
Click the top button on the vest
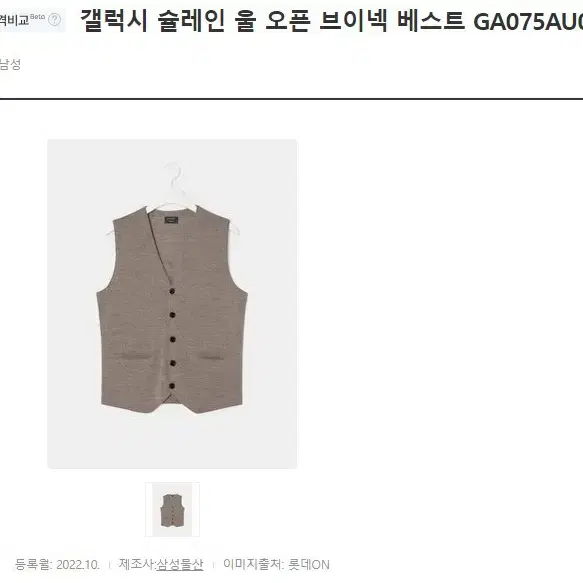pyautogui.click(x=173, y=291)
